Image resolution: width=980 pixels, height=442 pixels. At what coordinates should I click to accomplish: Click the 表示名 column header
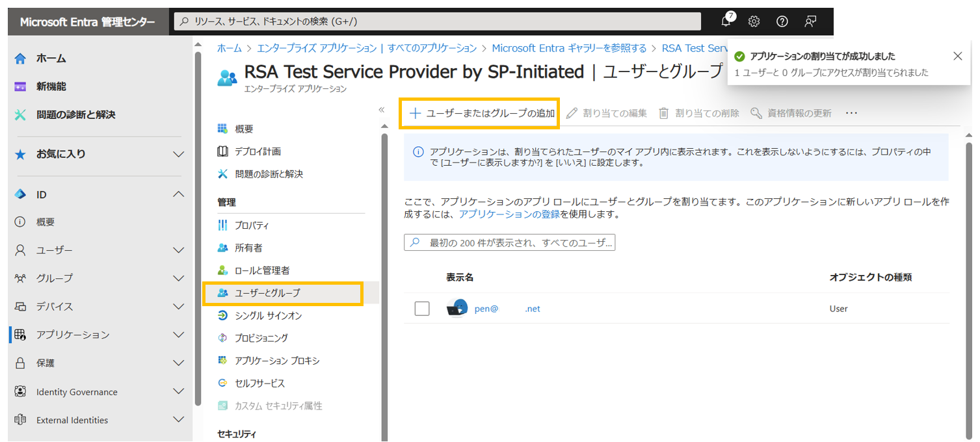459,278
